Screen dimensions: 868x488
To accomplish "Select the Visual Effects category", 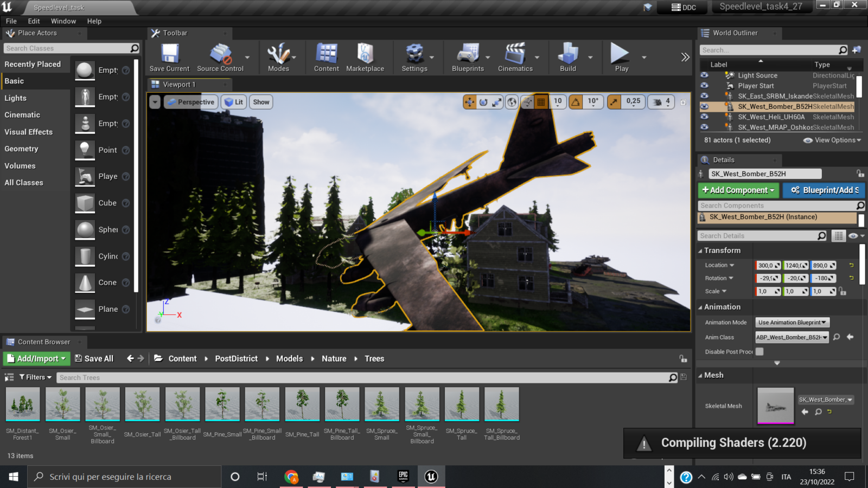I will pyautogui.click(x=29, y=132).
